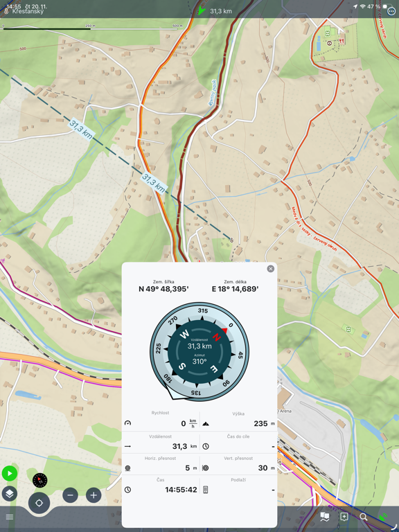Close the GPS info panel

tap(270, 269)
